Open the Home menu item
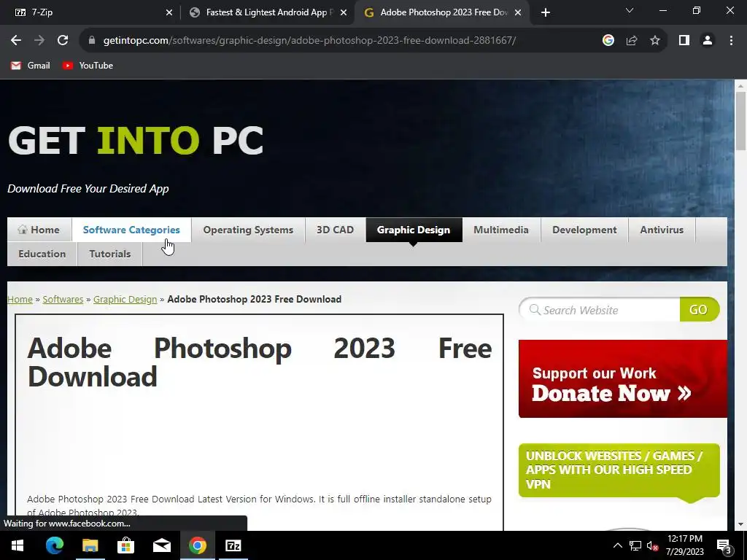 [39, 230]
